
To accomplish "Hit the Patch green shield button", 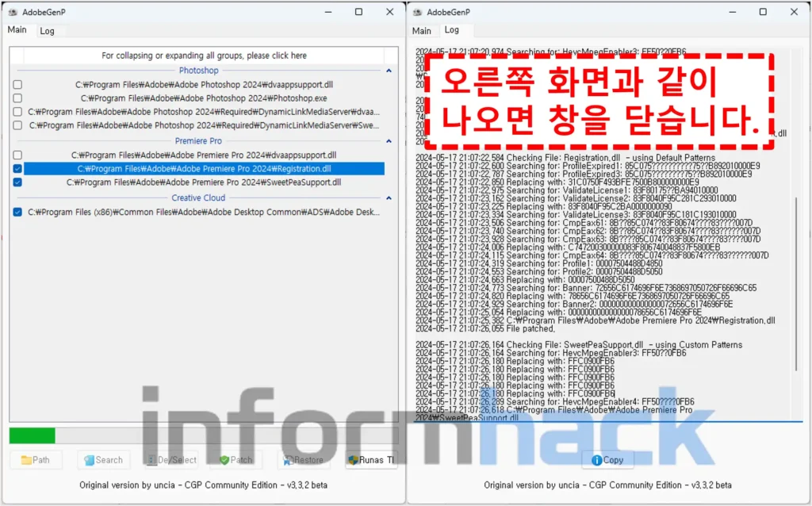I will [236, 460].
